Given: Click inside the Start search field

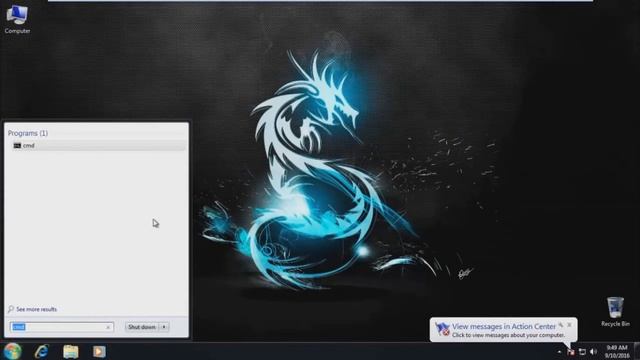Looking at the screenshot, I should [x=61, y=327].
